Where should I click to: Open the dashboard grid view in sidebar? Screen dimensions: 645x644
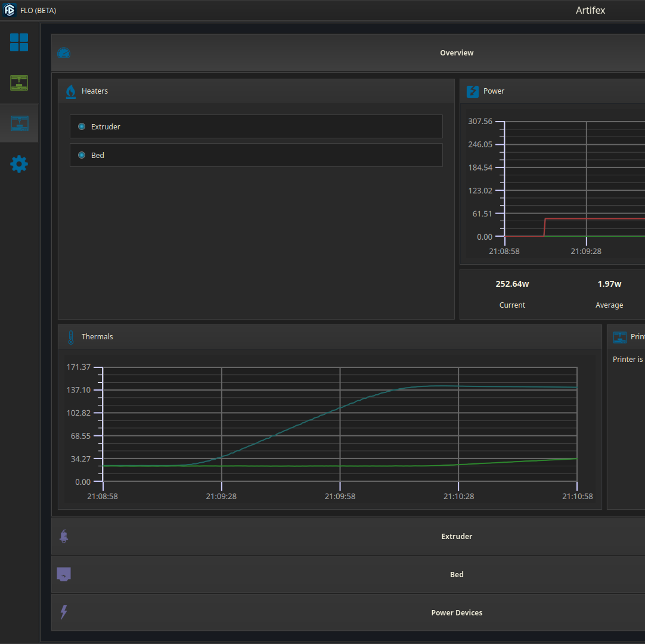[x=19, y=42]
